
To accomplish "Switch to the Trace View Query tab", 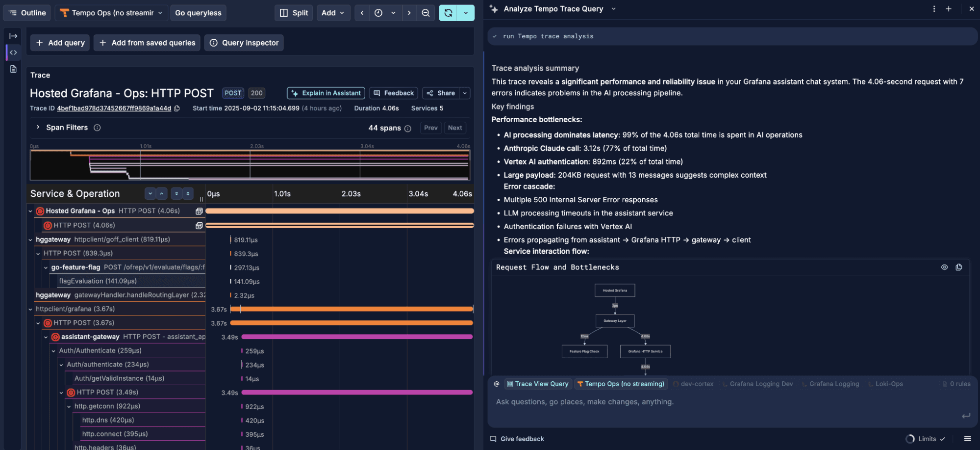I will (x=538, y=384).
